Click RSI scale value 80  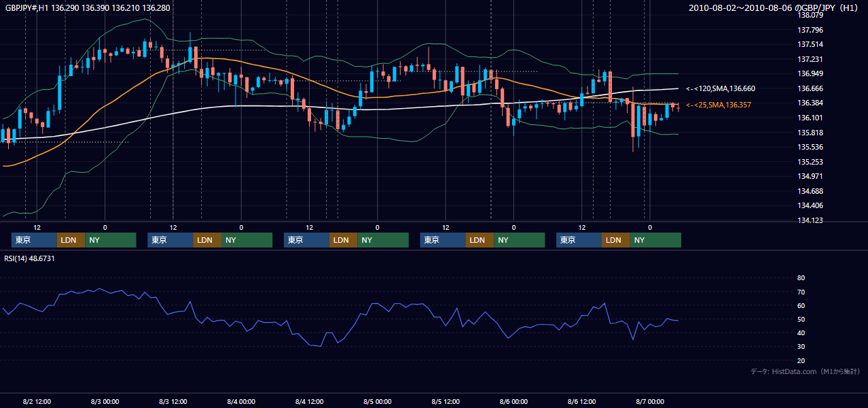801,278
